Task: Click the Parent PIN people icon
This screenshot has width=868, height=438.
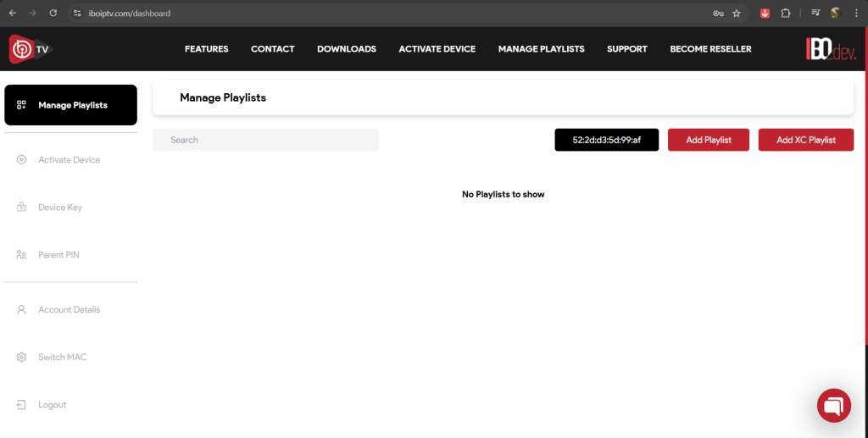Action: pos(21,255)
